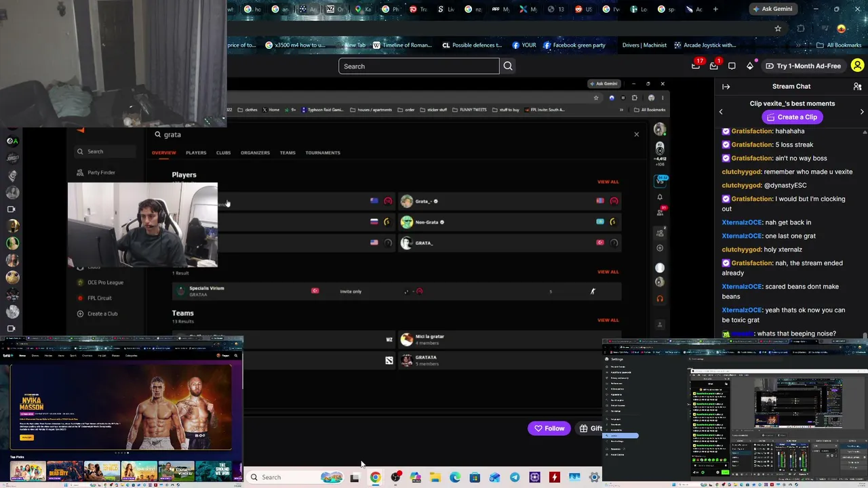Select the GRATA_ player result
This screenshot has height=488, width=868.
tap(510, 243)
